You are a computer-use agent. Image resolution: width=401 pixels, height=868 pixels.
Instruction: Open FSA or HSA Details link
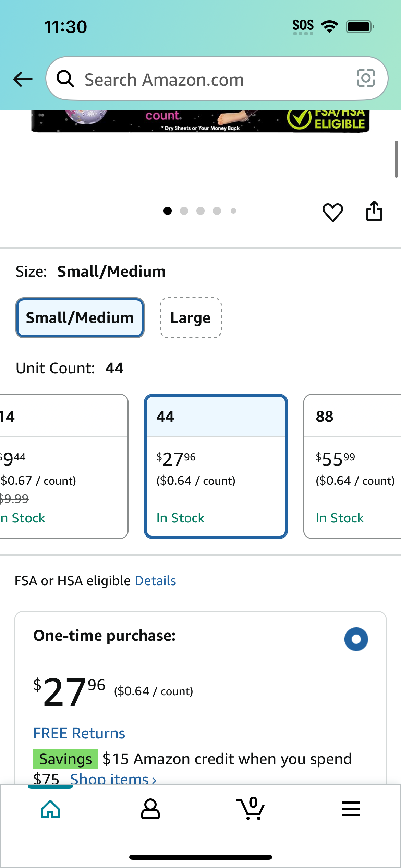point(156,581)
